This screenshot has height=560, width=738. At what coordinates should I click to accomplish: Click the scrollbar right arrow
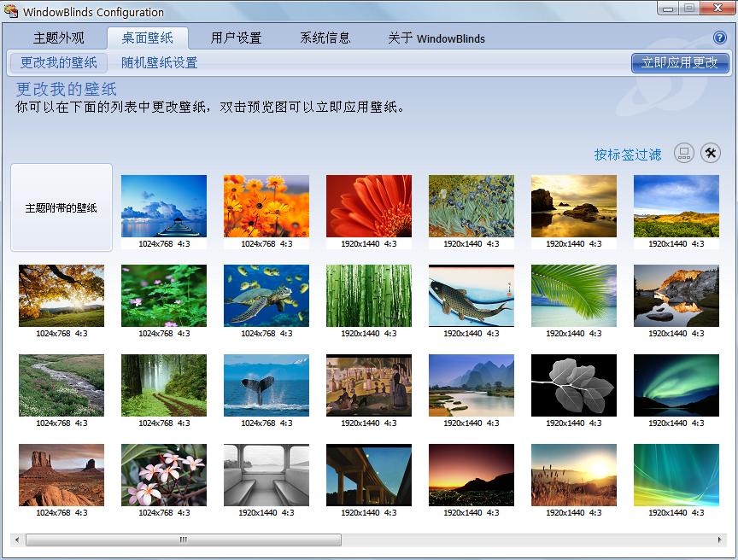719,540
